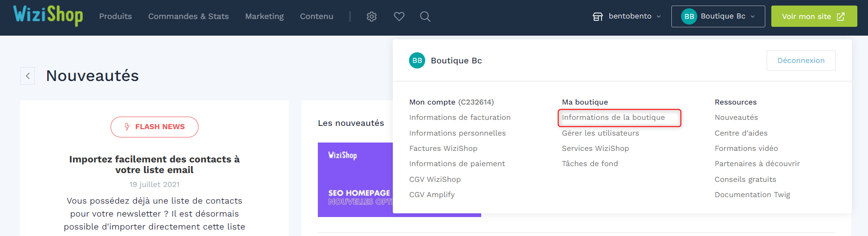The width and height of the screenshot is (868, 236).
Task: Click the Nouveautés page title
Action: tap(93, 76)
